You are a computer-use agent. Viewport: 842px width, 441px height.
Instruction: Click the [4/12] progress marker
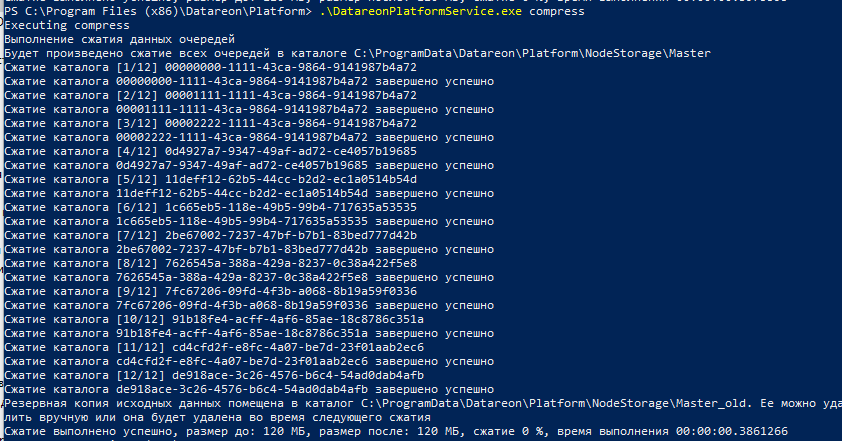[x=130, y=150]
